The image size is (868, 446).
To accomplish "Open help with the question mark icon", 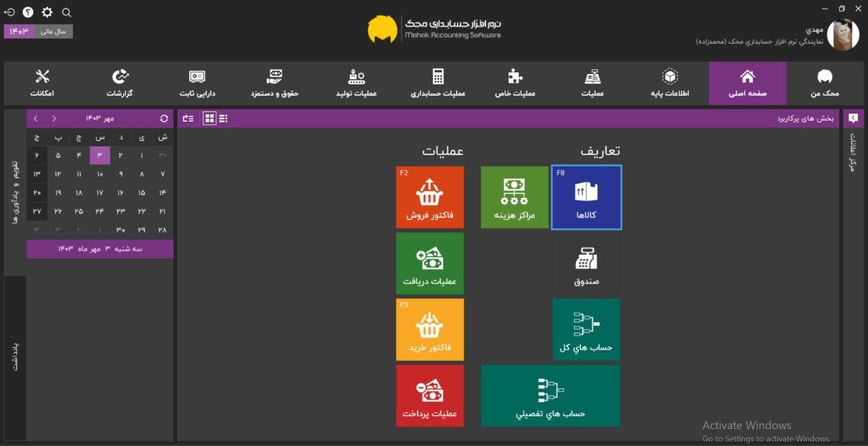I will click(x=28, y=12).
